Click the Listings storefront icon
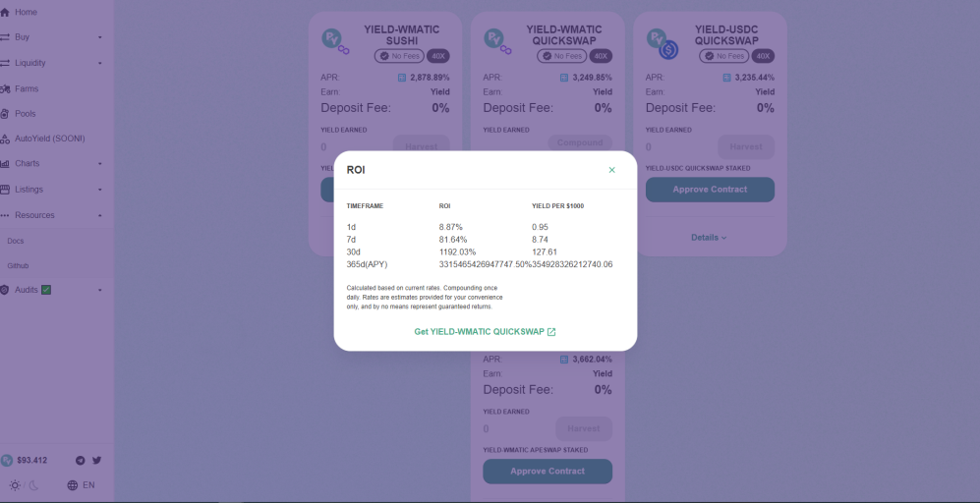 point(5,190)
